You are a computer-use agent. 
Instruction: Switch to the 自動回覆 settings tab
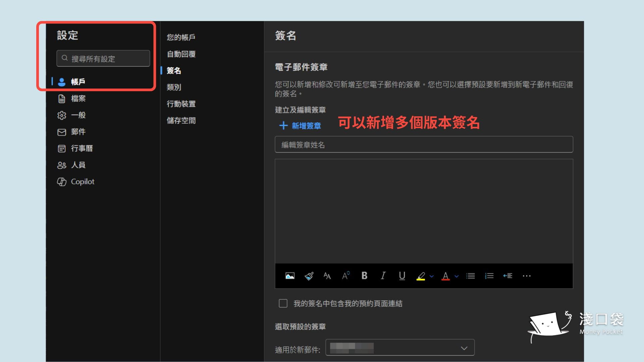click(181, 54)
